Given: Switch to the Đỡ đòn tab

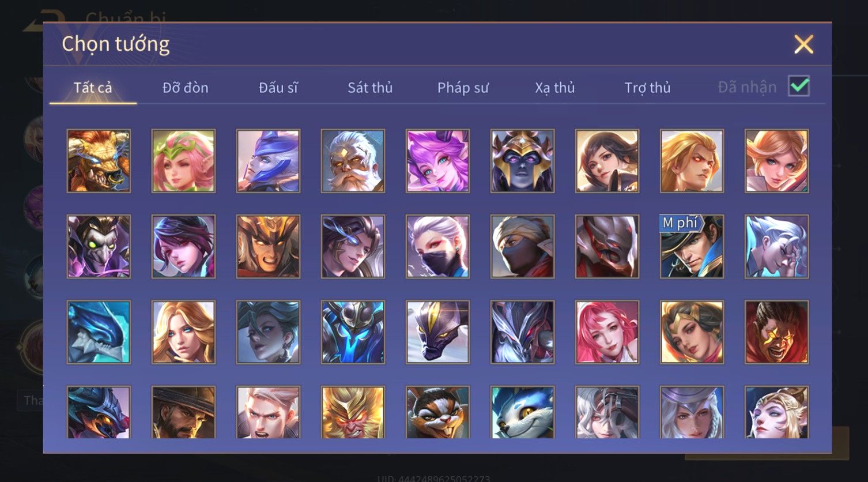Looking at the screenshot, I should coord(185,88).
